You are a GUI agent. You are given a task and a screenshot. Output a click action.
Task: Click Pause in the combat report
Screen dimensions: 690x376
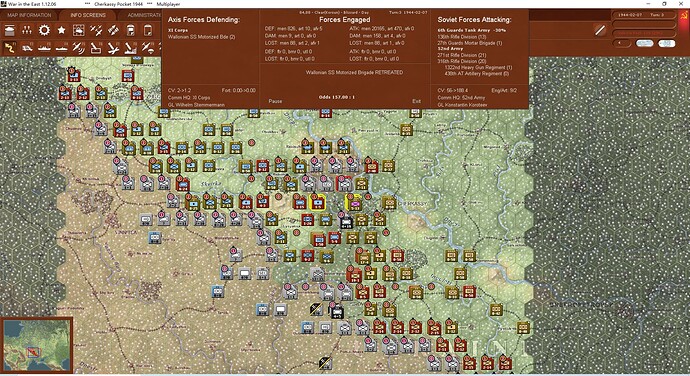[275, 101]
